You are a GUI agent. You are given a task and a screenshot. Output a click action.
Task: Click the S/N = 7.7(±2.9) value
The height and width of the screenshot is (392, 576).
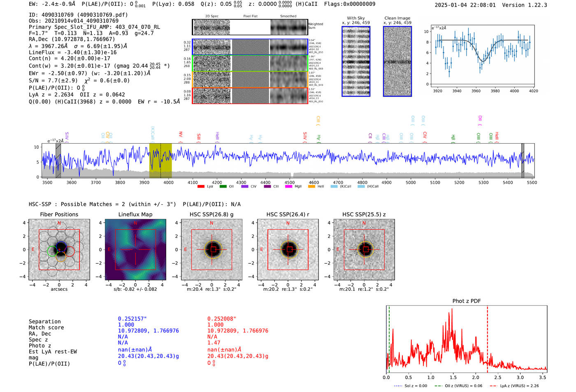click(x=53, y=81)
